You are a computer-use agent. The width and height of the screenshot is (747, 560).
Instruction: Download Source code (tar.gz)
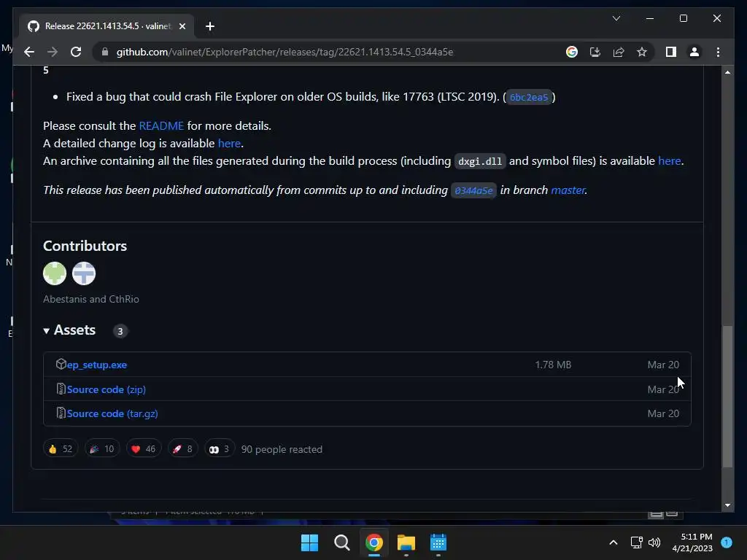(x=112, y=414)
